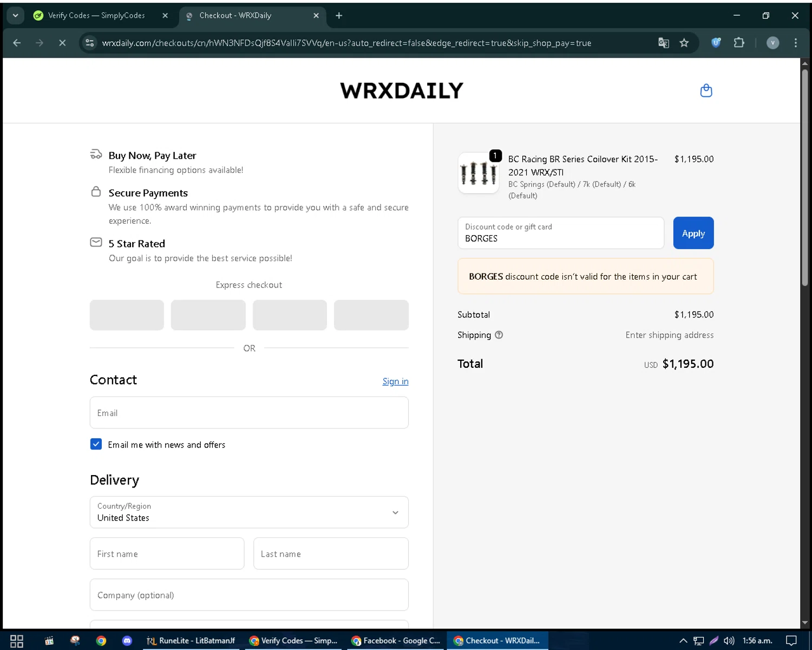Switch to Facebook - Google Chrome taskbar window

[x=395, y=641]
